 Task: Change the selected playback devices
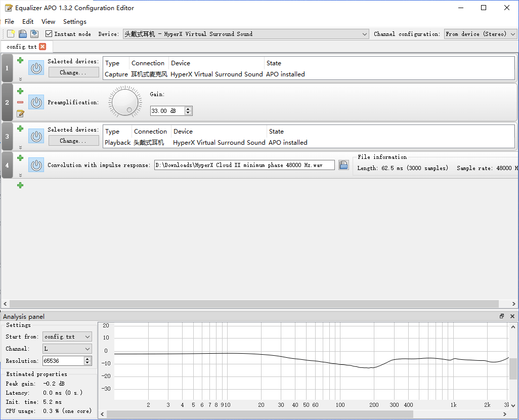point(73,140)
